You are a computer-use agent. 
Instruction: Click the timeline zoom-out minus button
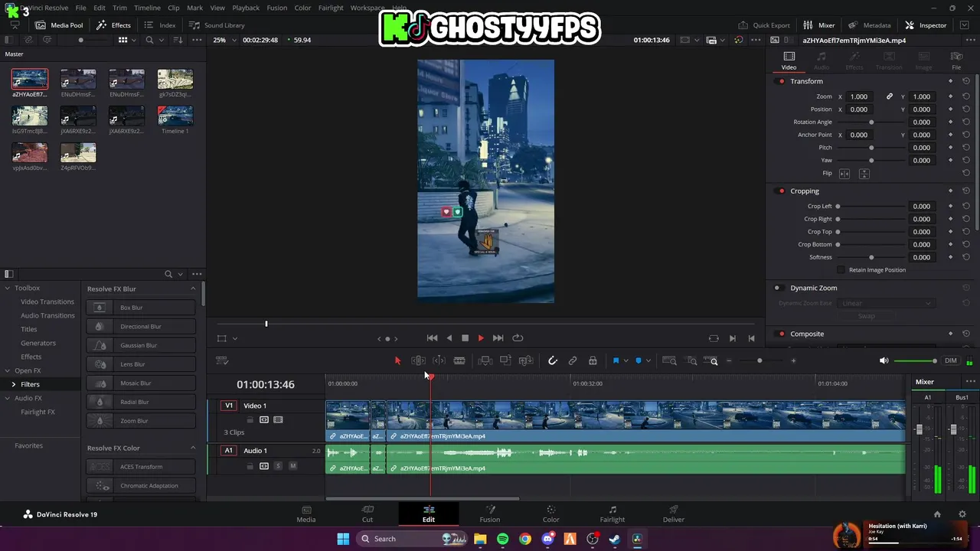coord(729,360)
